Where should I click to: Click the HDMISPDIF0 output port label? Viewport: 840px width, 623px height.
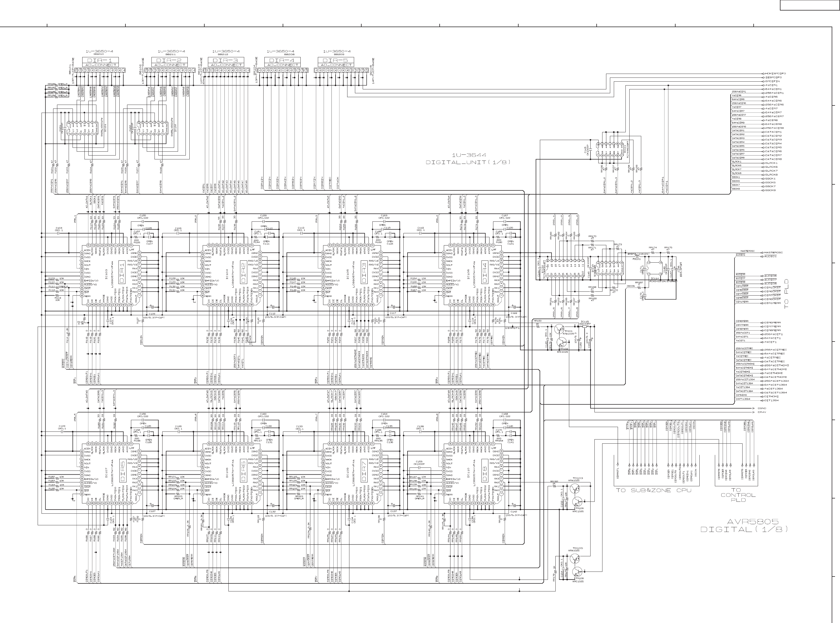775,74
